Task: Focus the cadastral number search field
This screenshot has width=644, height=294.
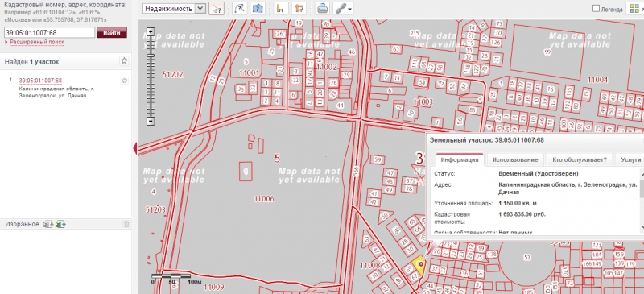Action: (x=49, y=32)
